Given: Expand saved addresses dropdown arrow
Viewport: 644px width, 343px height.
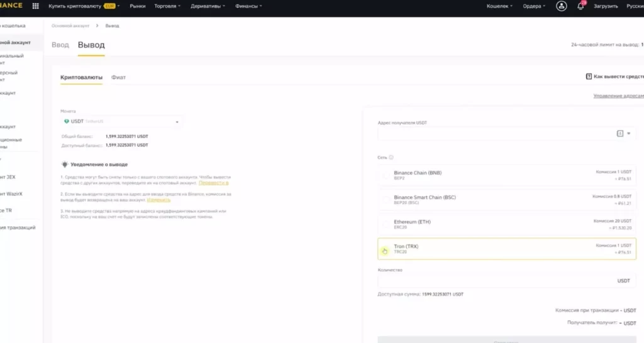Looking at the screenshot, I should tap(628, 133).
